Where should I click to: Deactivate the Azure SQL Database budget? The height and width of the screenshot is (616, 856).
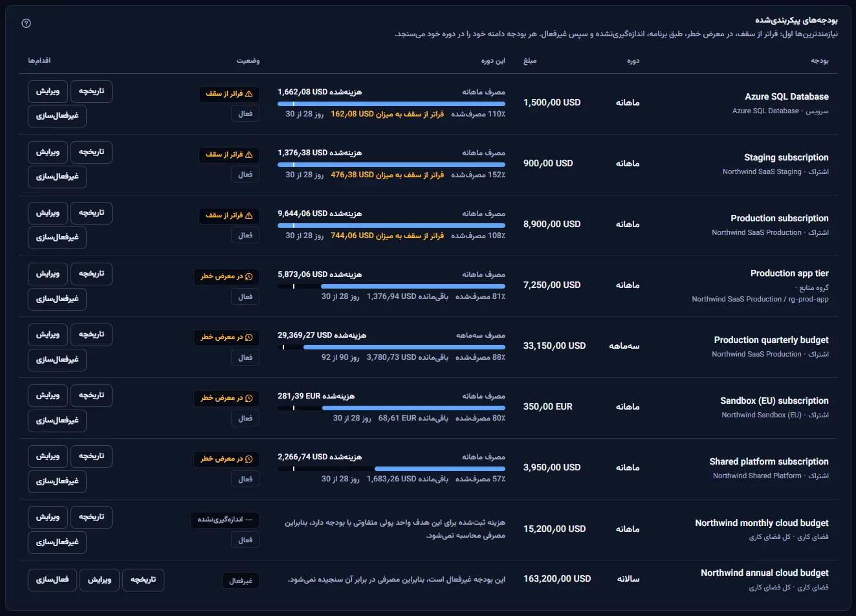[x=57, y=116]
